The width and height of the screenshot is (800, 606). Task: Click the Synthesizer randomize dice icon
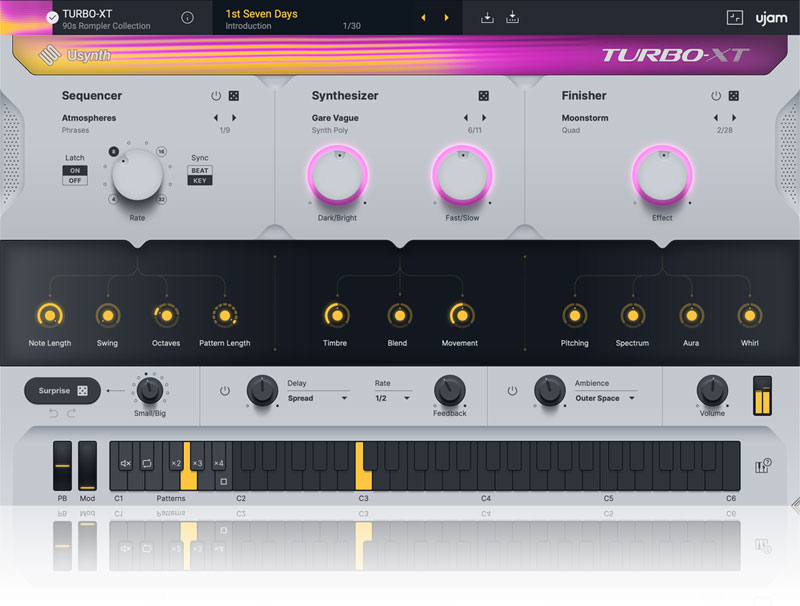click(x=483, y=96)
